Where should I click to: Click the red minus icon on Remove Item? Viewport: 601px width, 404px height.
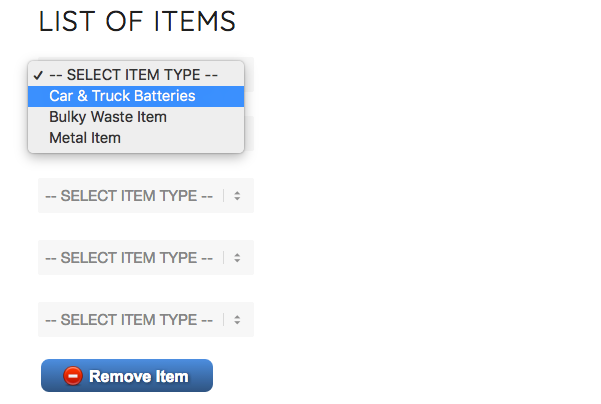tap(73, 376)
